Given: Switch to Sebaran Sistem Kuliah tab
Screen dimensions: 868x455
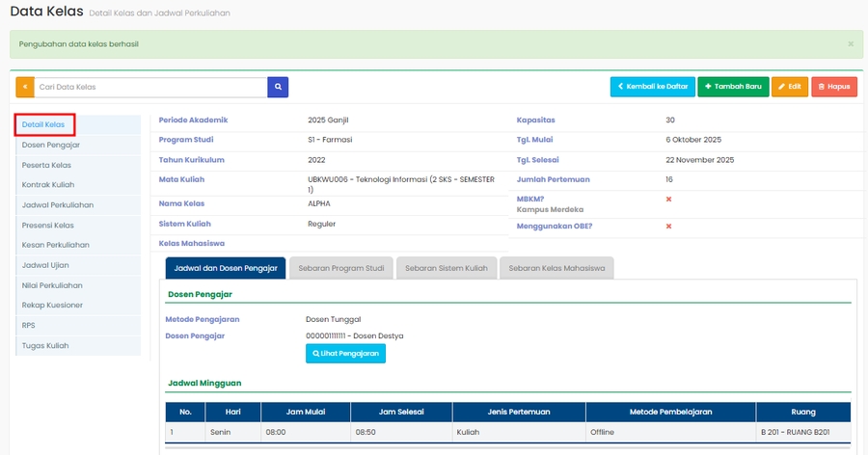Looking at the screenshot, I should [446, 268].
